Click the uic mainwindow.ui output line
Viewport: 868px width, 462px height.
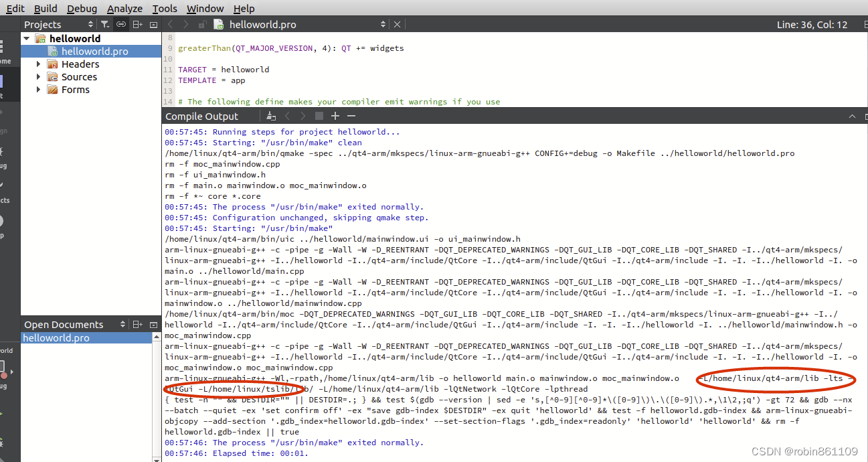pyautogui.click(x=343, y=239)
